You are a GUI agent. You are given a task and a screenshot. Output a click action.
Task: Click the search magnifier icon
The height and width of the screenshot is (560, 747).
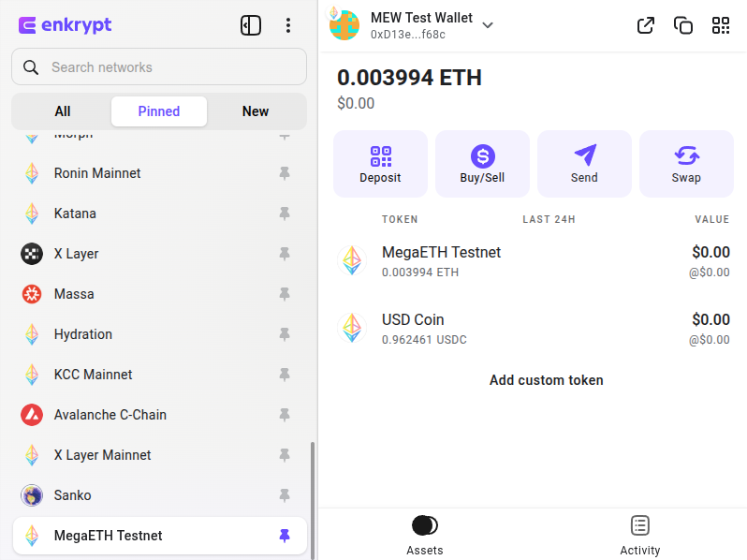(x=31, y=67)
